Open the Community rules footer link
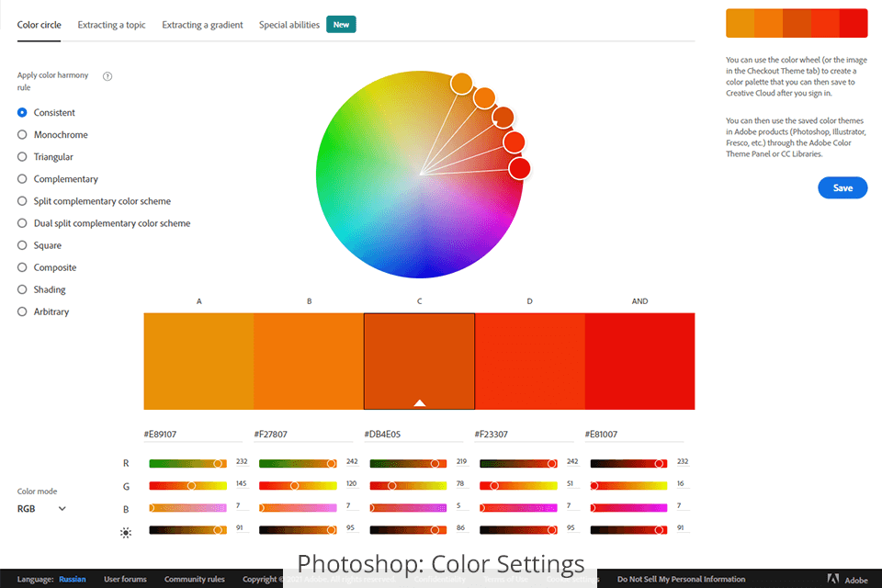This screenshot has width=882, height=588. [x=194, y=579]
